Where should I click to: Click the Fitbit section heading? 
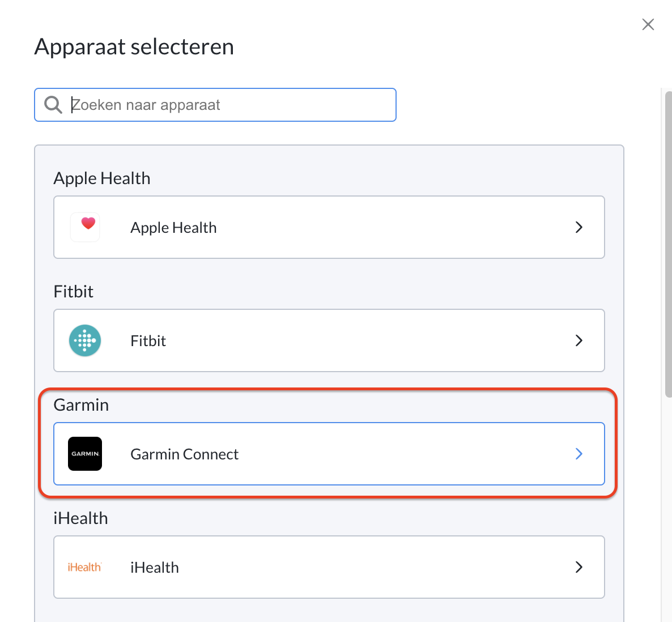click(x=73, y=291)
